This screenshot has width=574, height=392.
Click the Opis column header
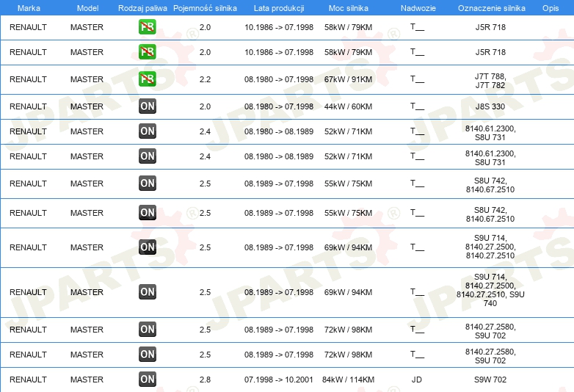click(551, 8)
